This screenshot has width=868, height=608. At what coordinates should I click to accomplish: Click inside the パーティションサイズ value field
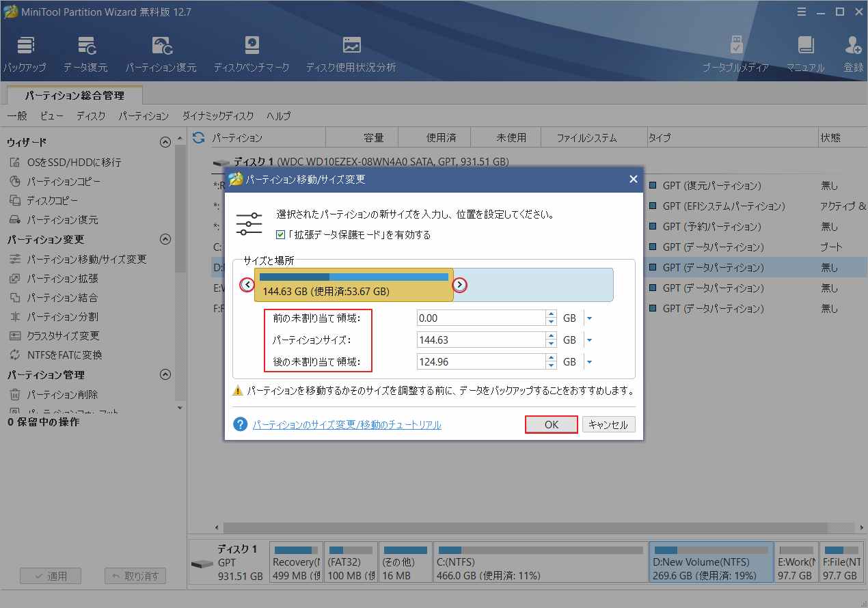pyautogui.click(x=478, y=340)
